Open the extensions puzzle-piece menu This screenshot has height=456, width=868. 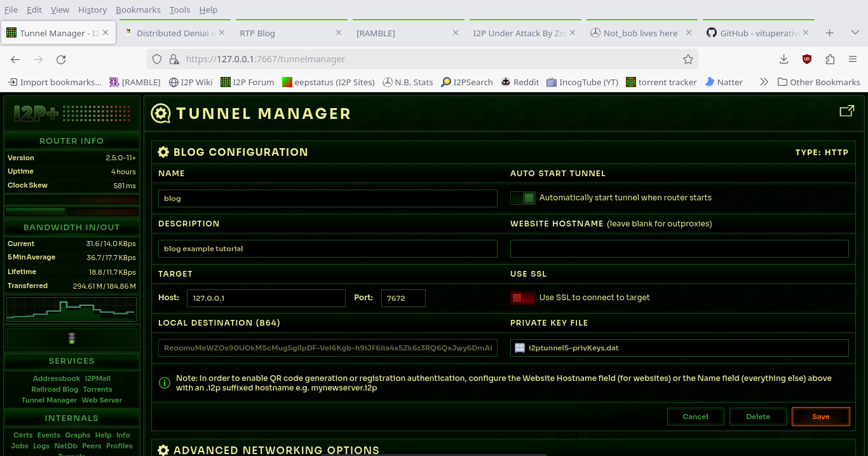tap(830, 59)
